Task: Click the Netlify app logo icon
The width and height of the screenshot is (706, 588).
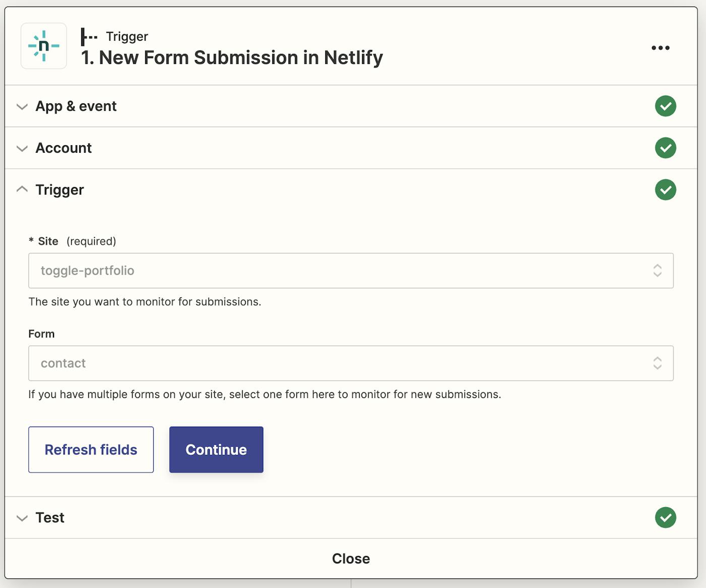Action: [44, 46]
